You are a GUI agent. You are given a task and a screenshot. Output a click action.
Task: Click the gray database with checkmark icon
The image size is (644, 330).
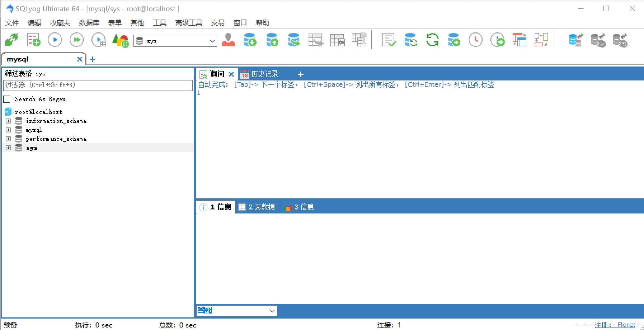click(x=598, y=40)
